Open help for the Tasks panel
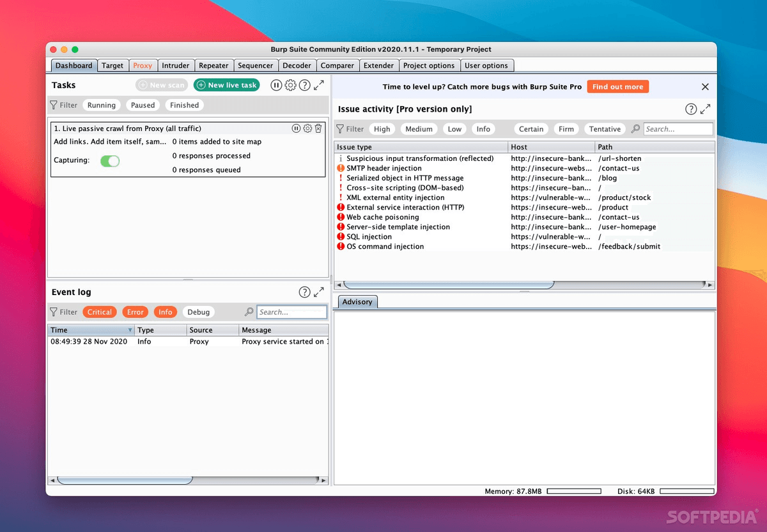767x532 pixels. (x=305, y=85)
